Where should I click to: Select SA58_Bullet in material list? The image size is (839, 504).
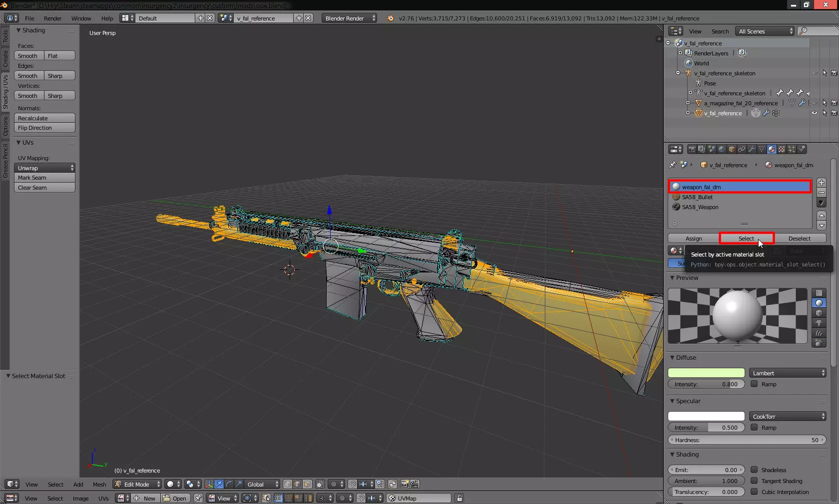tap(697, 197)
